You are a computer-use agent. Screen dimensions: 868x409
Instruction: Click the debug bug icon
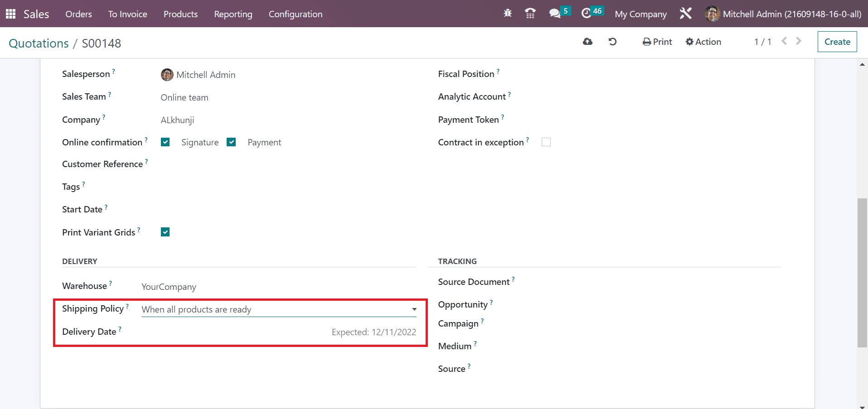pyautogui.click(x=508, y=14)
